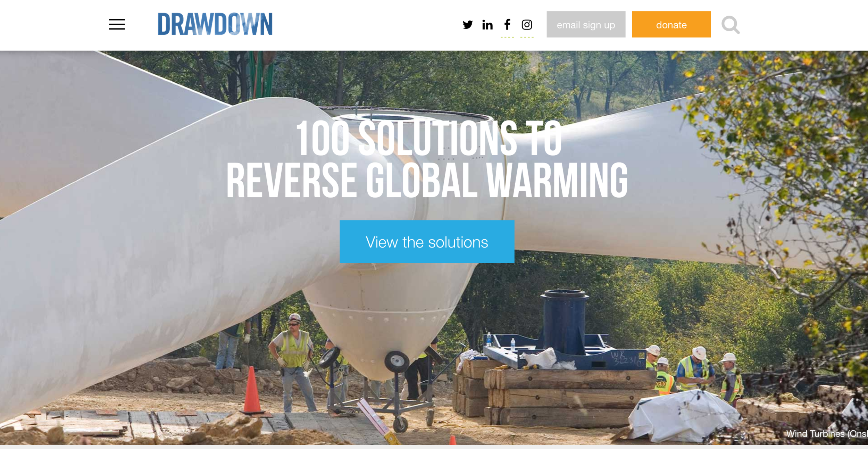Screen dimensions: 868x449
Task: Open site search with magnifier icon
Action: coord(731,25)
